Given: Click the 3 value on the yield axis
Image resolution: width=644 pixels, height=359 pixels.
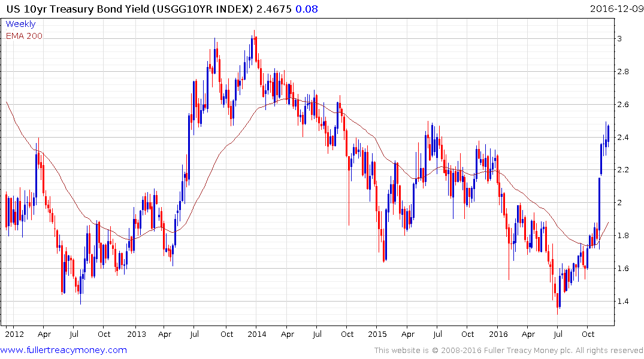Looking at the screenshot, I should tap(619, 39).
